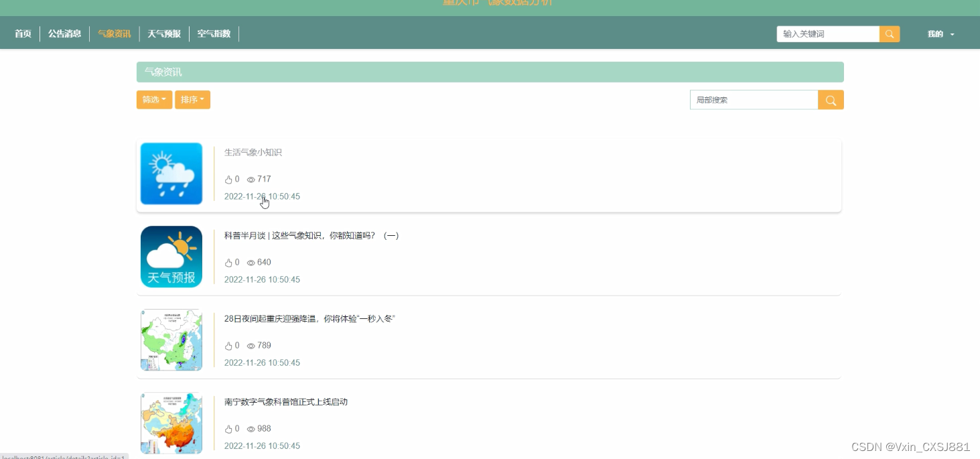This screenshot has height=459, width=980.
Task: Click the top navbar search magnifier button
Action: click(890, 34)
